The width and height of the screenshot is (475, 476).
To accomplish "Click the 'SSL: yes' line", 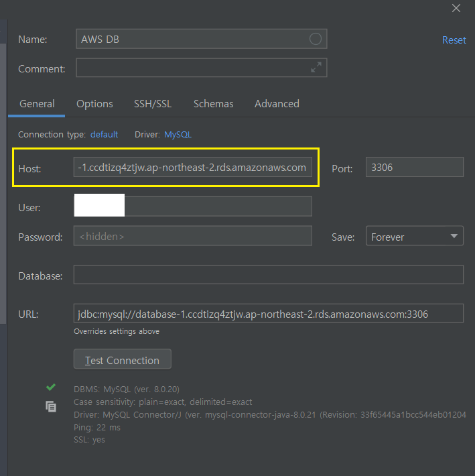I will tap(89, 440).
